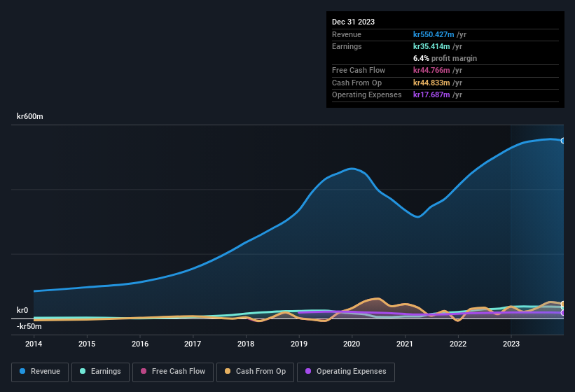Click the kr550.427m revenue value
The height and width of the screenshot is (392, 575).
pos(434,34)
